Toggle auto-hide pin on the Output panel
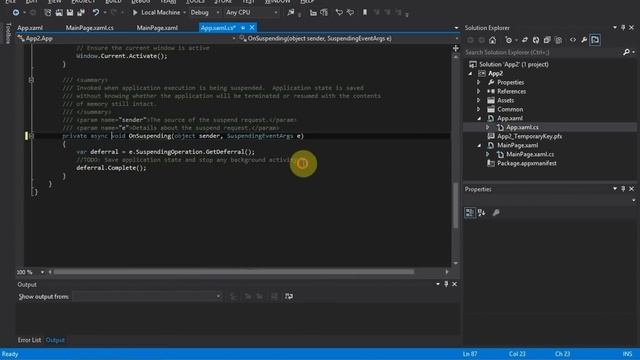 point(446,284)
